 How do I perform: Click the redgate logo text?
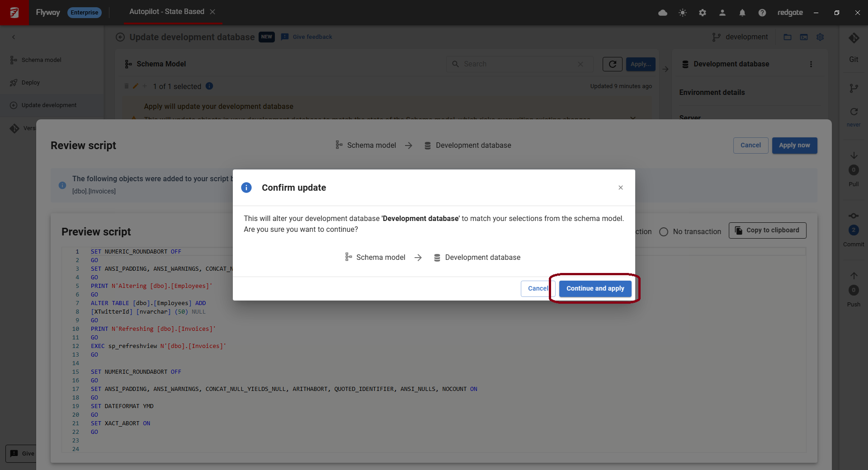[790, 13]
